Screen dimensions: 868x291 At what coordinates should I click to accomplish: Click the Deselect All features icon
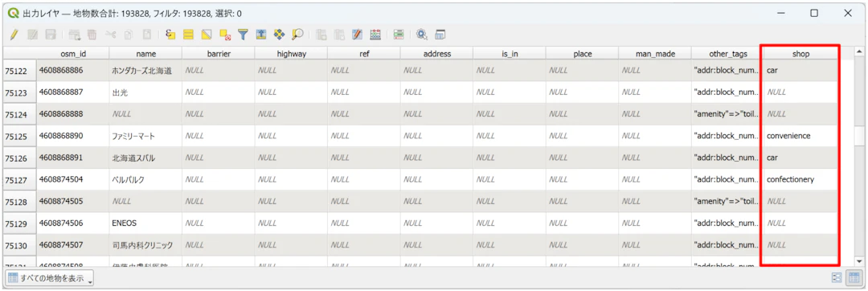tap(225, 35)
